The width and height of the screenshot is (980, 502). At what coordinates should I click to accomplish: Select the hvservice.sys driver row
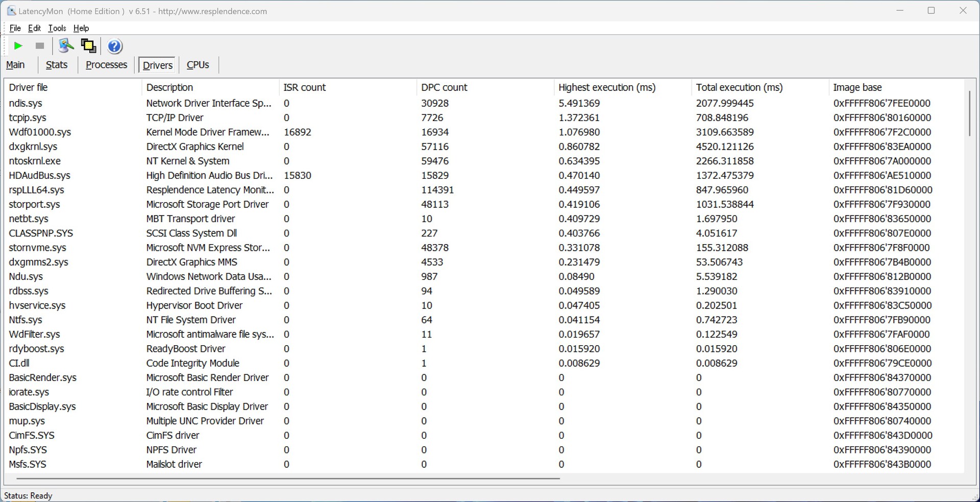[484, 305]
